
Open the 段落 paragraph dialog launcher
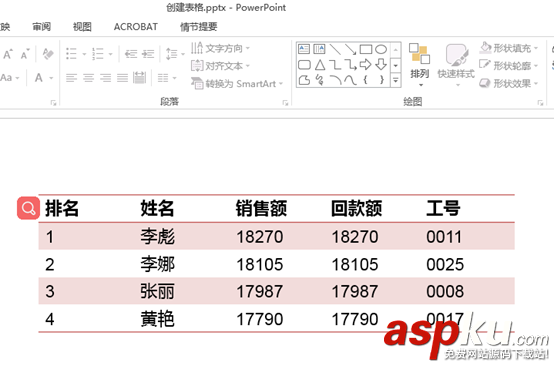click(x=285, y=103)
